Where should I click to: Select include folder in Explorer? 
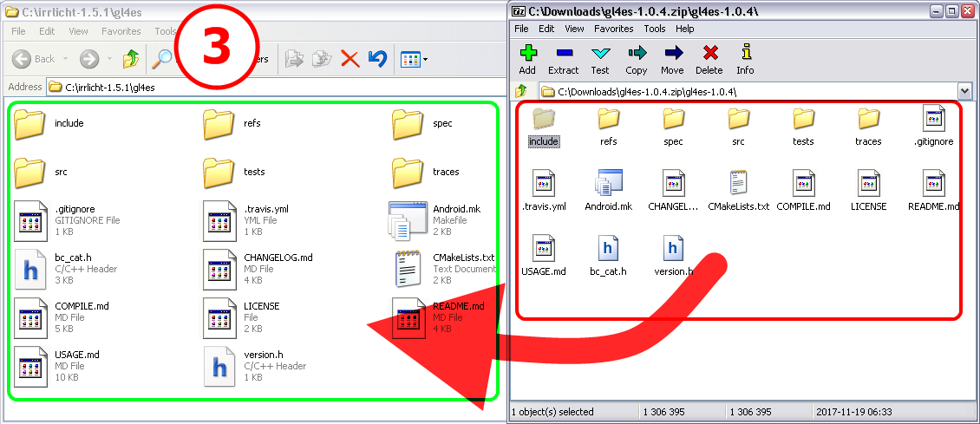49,124
